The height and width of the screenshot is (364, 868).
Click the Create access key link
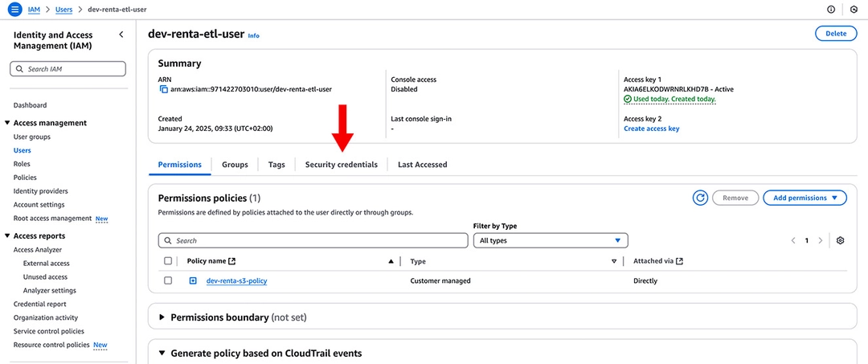(652, 129)
